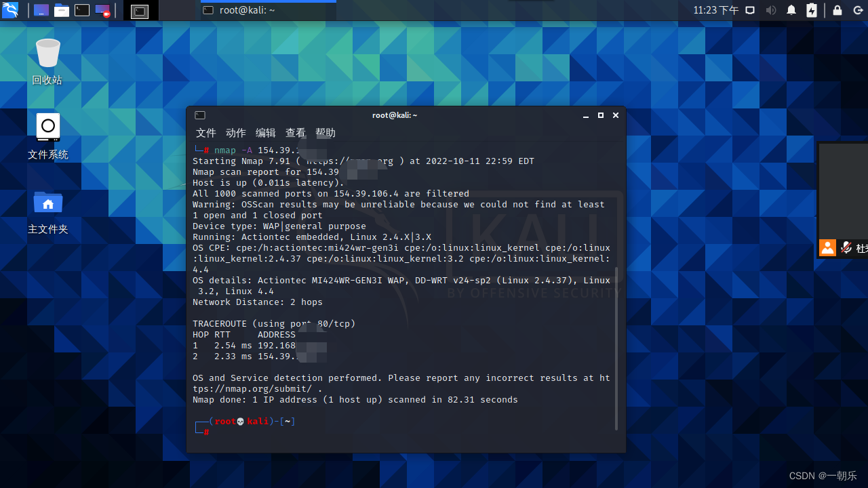The width and height of the screenshot is (868, 488).
Task: Click the muted microphone icon at right
Action: coord(846,247)
